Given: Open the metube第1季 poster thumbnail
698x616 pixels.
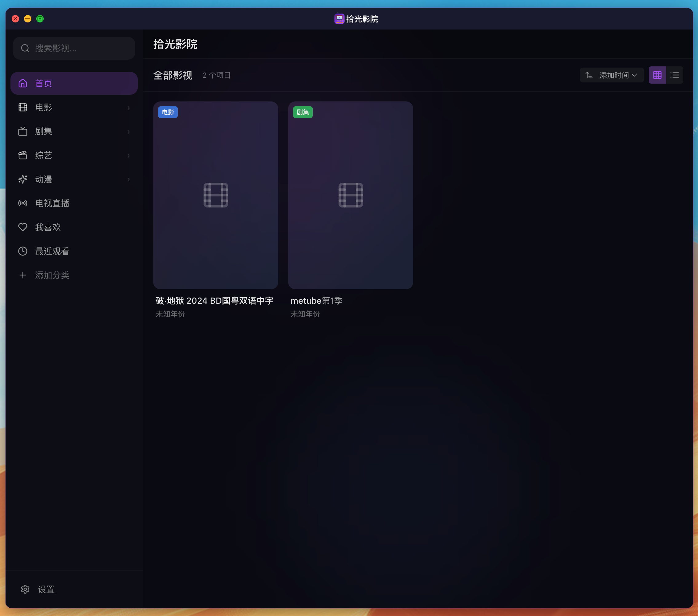Looking at the screenshot, I should coord(350,195).
